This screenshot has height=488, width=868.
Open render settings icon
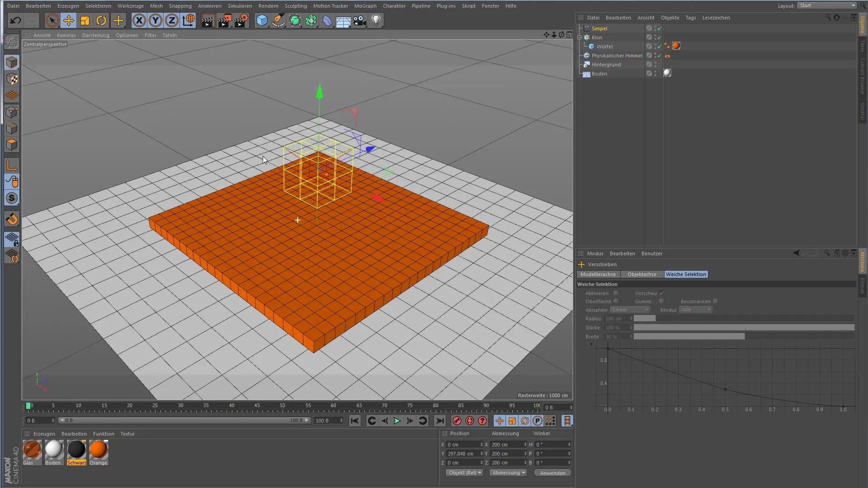[x=241, y=20]
